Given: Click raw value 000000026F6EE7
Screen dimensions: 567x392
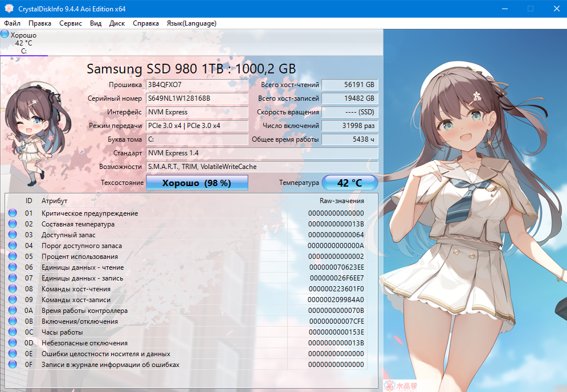Looking at the screenshot, I should (x=336, y=278).
